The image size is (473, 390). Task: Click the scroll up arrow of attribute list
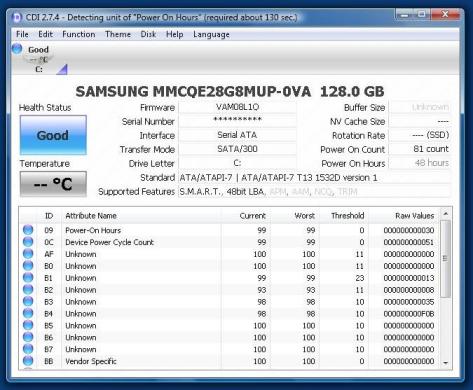coord(446,214)
